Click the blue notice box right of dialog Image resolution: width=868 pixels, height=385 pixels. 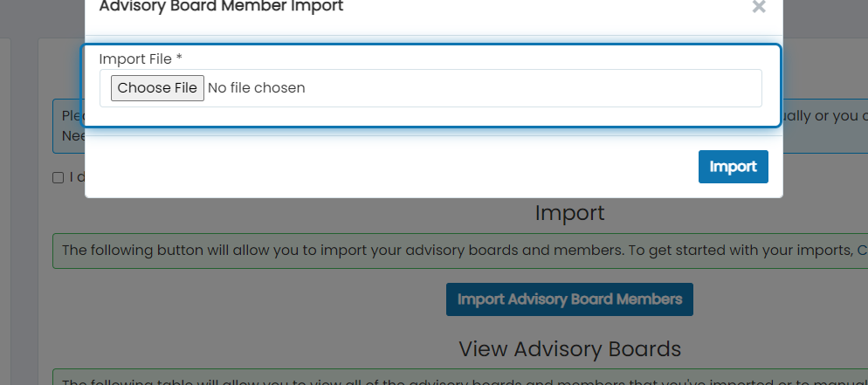point(825,126)
